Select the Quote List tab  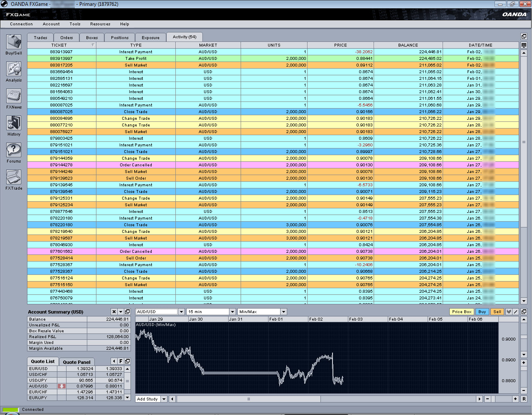click(43, 361)
